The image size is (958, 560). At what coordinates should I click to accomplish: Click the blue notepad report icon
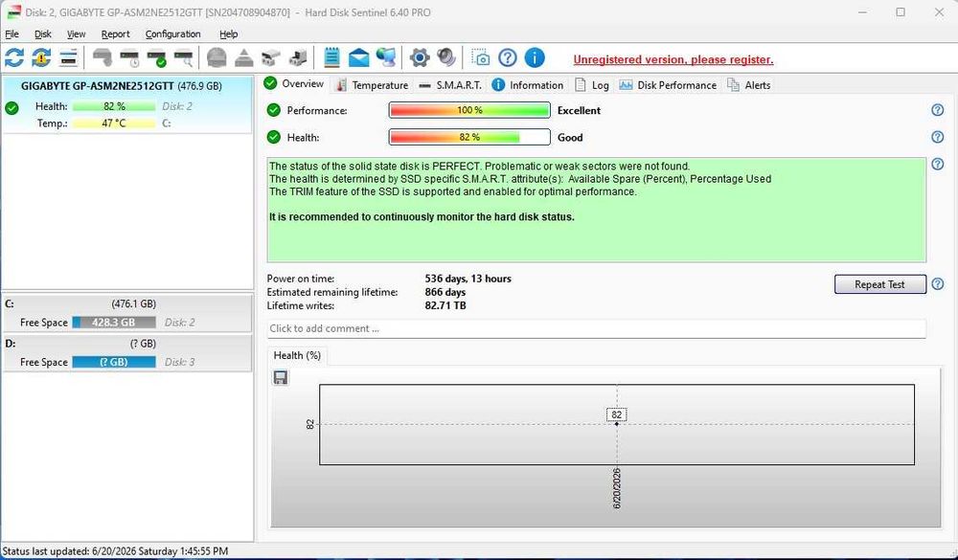331,58
